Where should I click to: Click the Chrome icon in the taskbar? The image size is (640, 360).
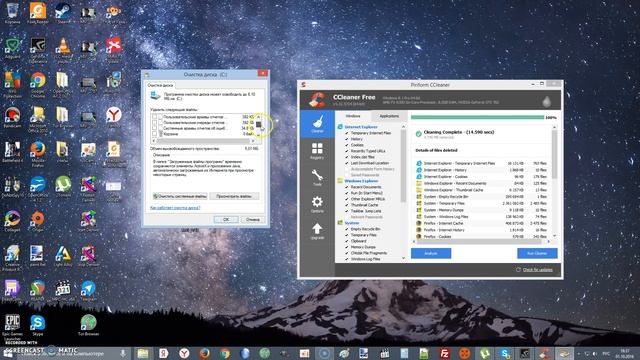[224, 353]
